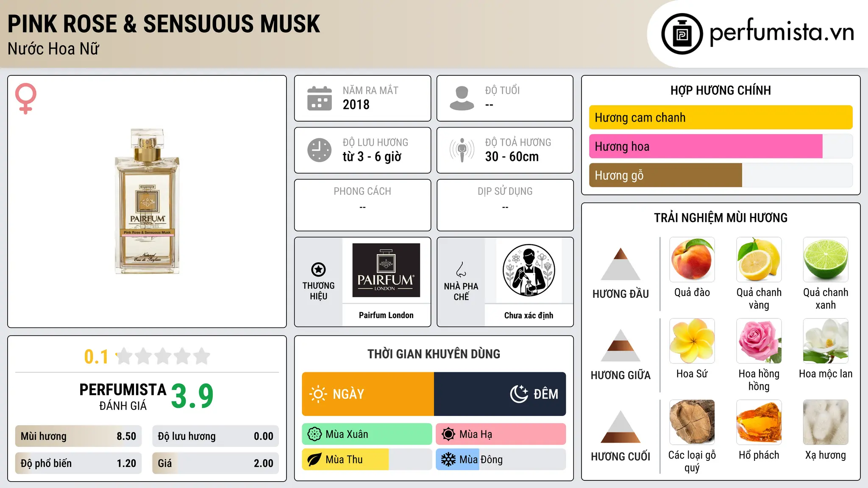Click the ĐÊM text label
The image size is (868, 488).
pyautogui.click(x=546, y=394)
